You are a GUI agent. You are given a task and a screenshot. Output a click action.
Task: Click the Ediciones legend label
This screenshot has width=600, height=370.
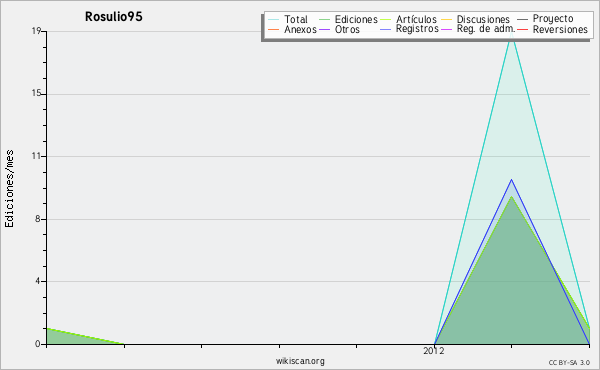(356, 19)
